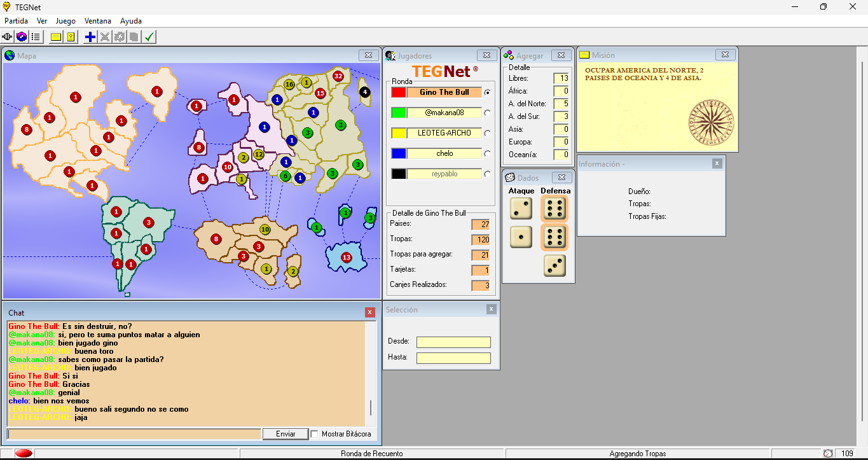Click Gino The Bull's red color swatch
The width and height of the screenshot is (868, 460).
(x=399, y=92)
